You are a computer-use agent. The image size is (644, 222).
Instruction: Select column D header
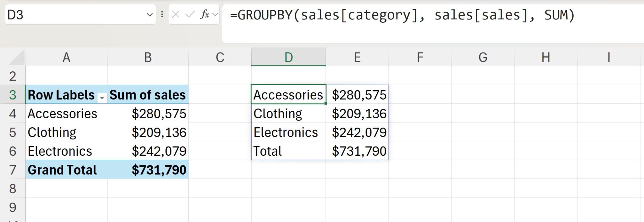click(x=288, y=58)
